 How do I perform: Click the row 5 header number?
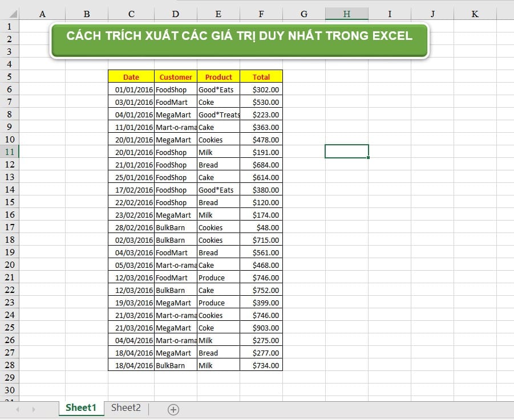pos(10,77)
